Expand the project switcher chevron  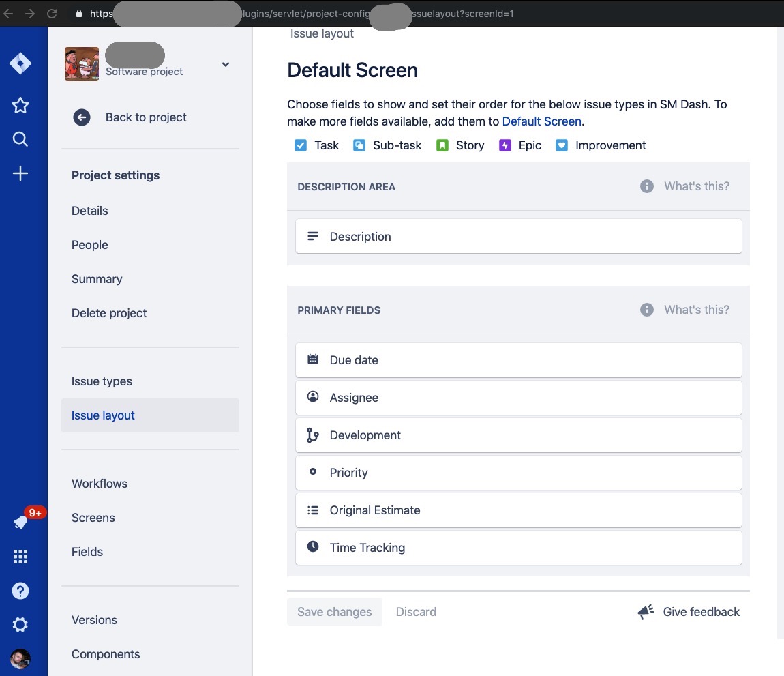(x=226, y=64)
